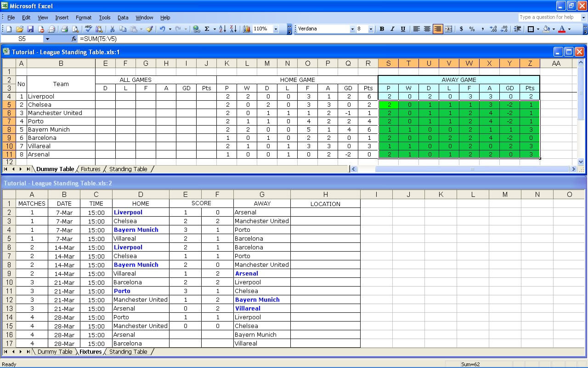This screenshot has width=588, height=368.
Task: Open Print Preview from the toolbar
Action: pos(75,29)
